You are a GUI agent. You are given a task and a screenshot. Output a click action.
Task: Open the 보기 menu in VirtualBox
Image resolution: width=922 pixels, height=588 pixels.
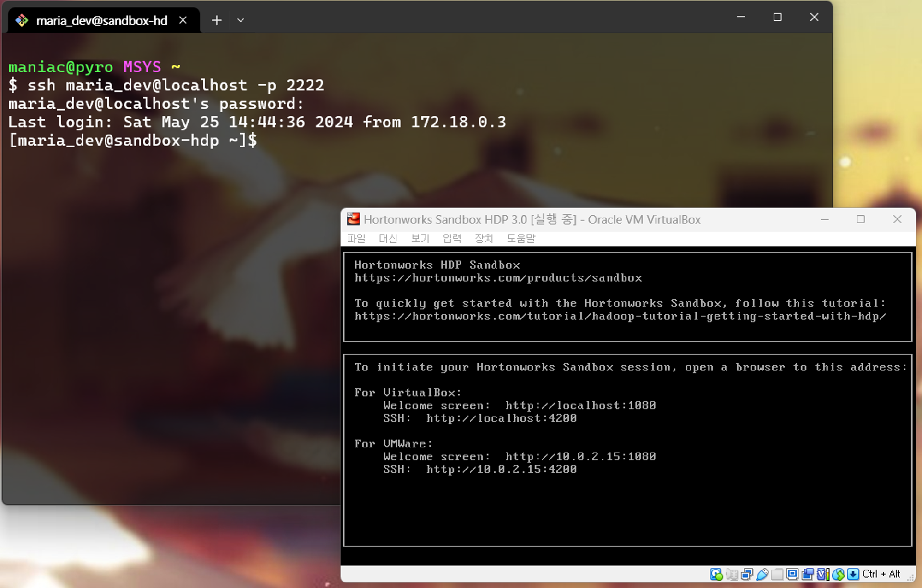click(420, 238)
